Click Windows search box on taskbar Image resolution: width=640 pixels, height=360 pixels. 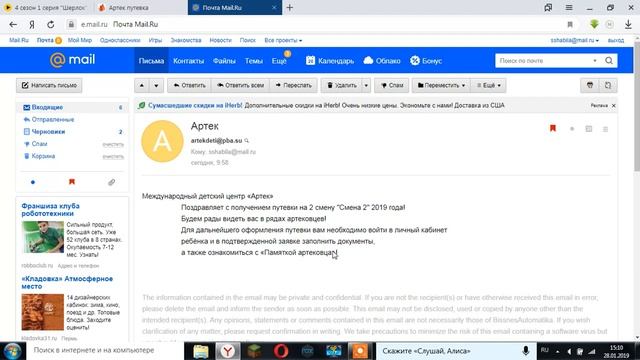[105, 351]
